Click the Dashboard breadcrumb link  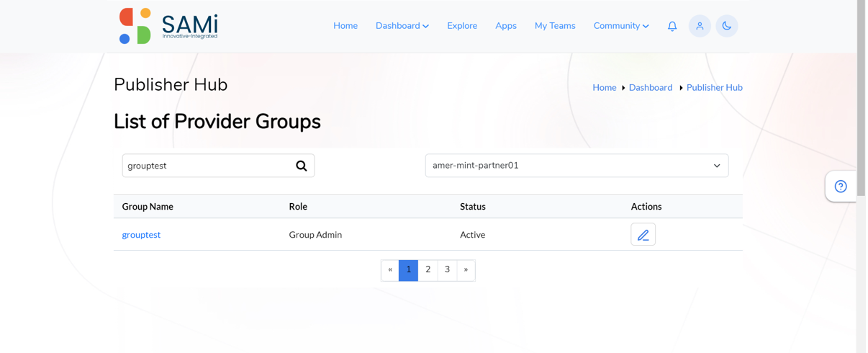651,88
